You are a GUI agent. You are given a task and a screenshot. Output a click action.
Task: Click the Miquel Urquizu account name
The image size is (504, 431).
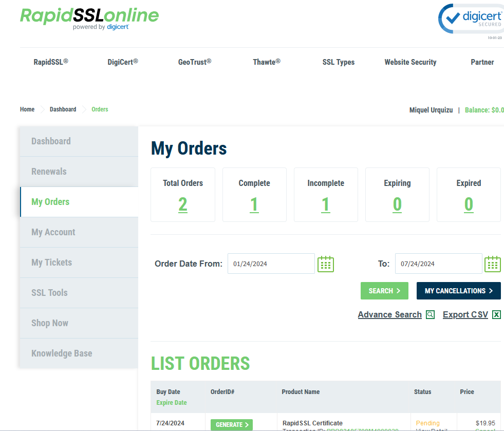(x=431, y=110)
